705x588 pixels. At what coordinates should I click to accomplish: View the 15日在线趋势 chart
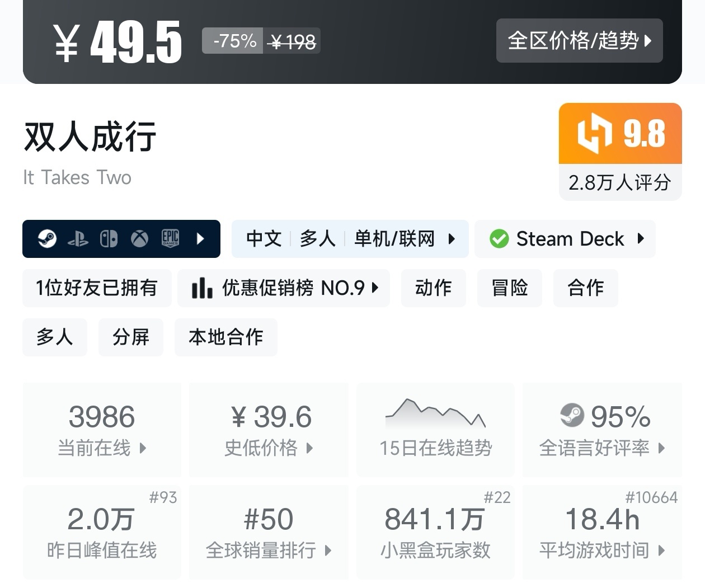(435, 430)
